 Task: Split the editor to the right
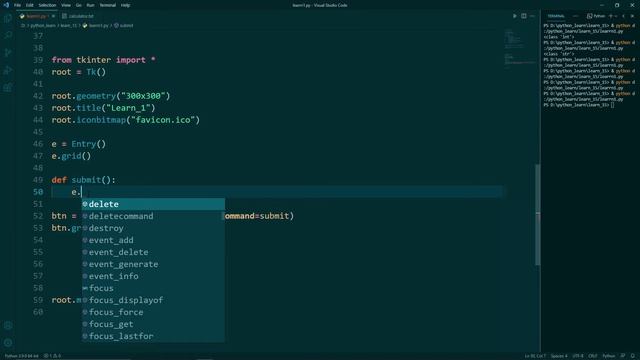click(524, 16)
